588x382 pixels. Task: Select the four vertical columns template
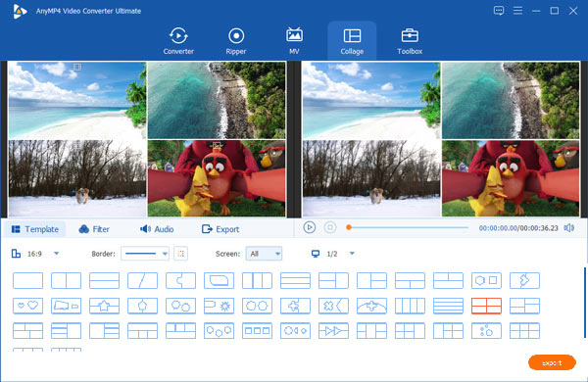(x=410, y=306)
